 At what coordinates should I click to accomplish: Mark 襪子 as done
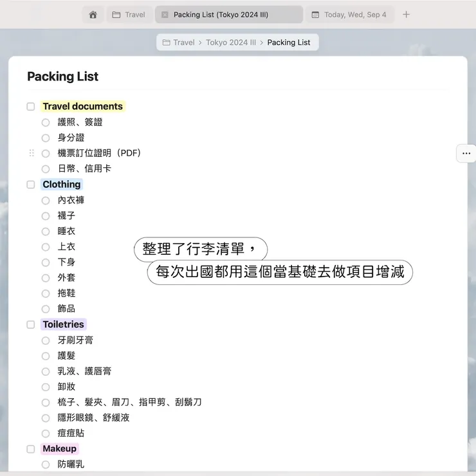(46, 216)
